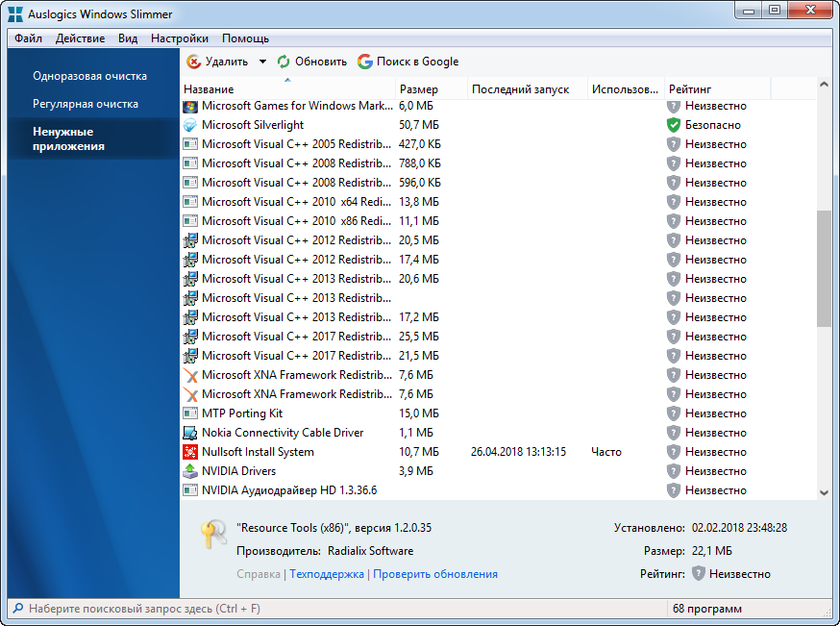The width and height of the screenshot is (840, 626).
Task: Click shield icon in Nullsoft Install System row
Action: tap(674, 452)
